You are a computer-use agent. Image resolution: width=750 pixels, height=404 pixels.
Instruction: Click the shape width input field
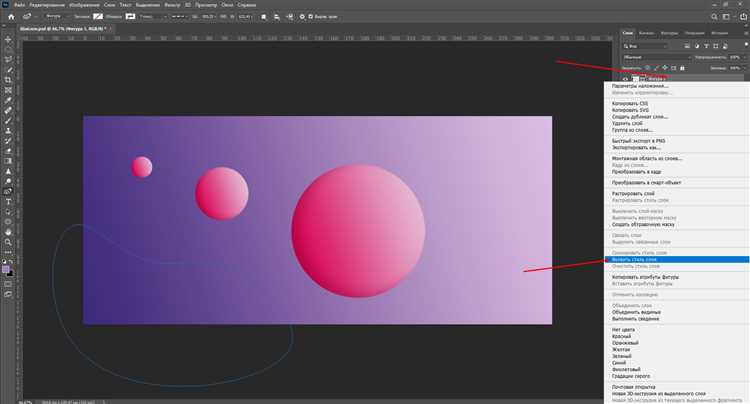point(208,17)
